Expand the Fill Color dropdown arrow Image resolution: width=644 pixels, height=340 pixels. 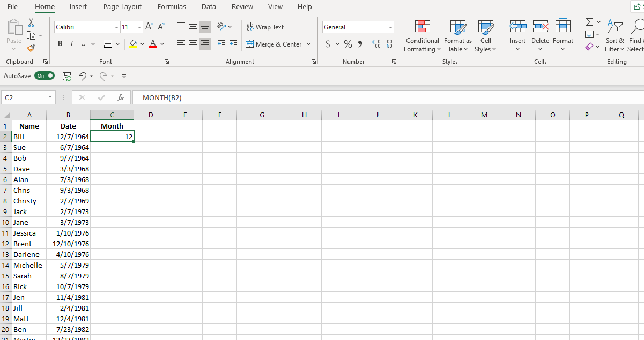[x=142, y=44]
